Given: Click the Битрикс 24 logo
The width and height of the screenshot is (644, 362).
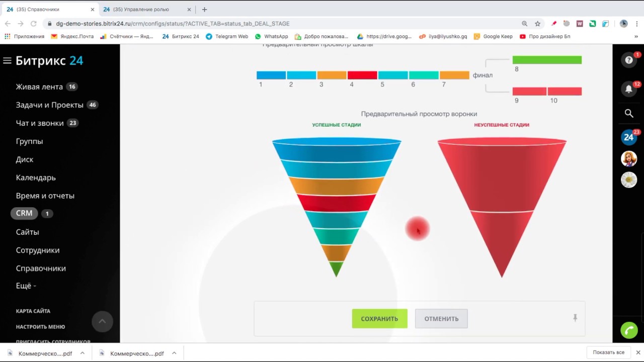Looking at the screenshot, I should (x=49, y=61).
